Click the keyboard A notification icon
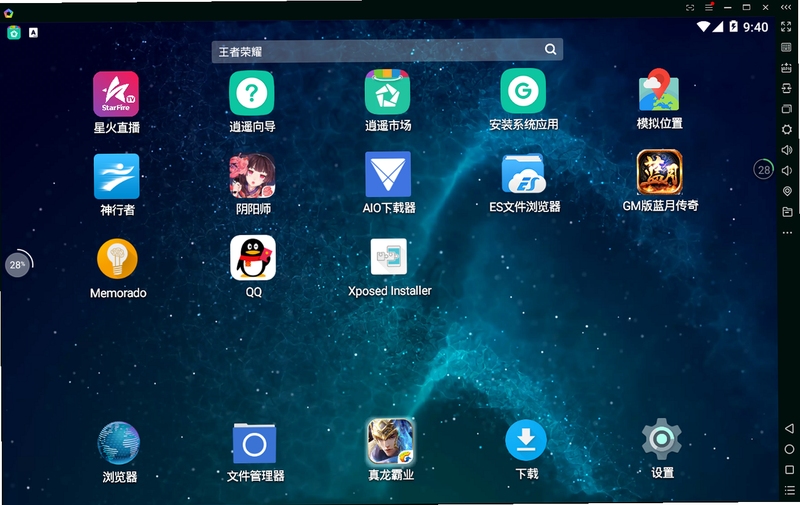This screenshot has width=800, height=505. click(33, 33)
